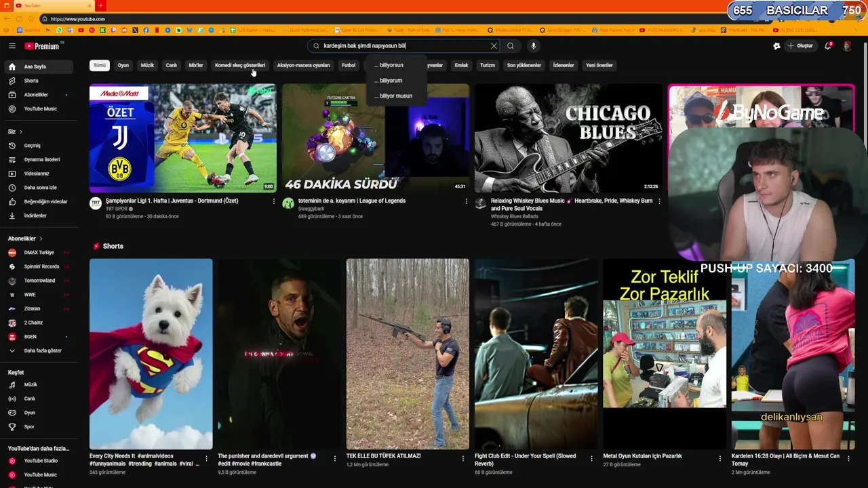Screen dimensions: 868x488
Task: Open the hamburger guide menu
Action: 12,46
